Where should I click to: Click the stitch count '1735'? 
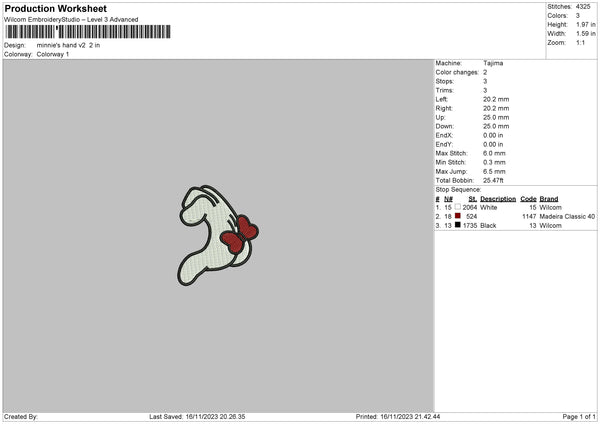point(470,226)
